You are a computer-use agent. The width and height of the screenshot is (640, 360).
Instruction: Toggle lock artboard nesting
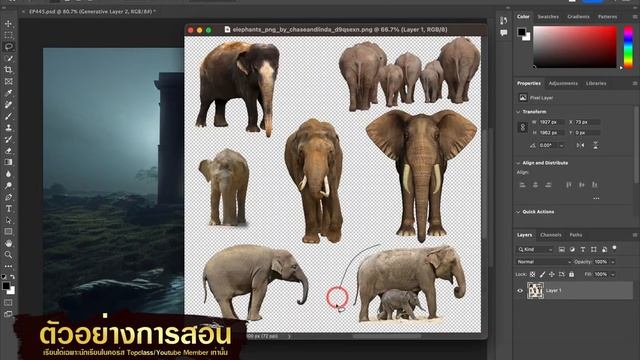tap(562, 274)
